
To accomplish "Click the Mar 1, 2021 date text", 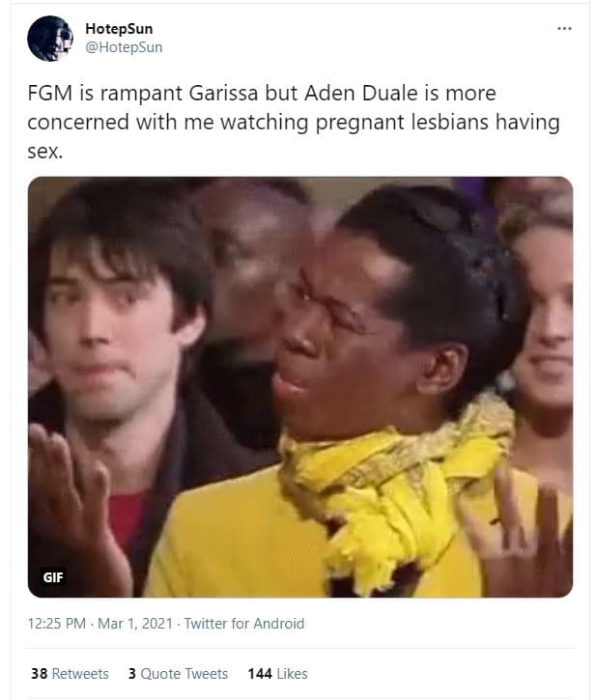I will pos(135,623).
